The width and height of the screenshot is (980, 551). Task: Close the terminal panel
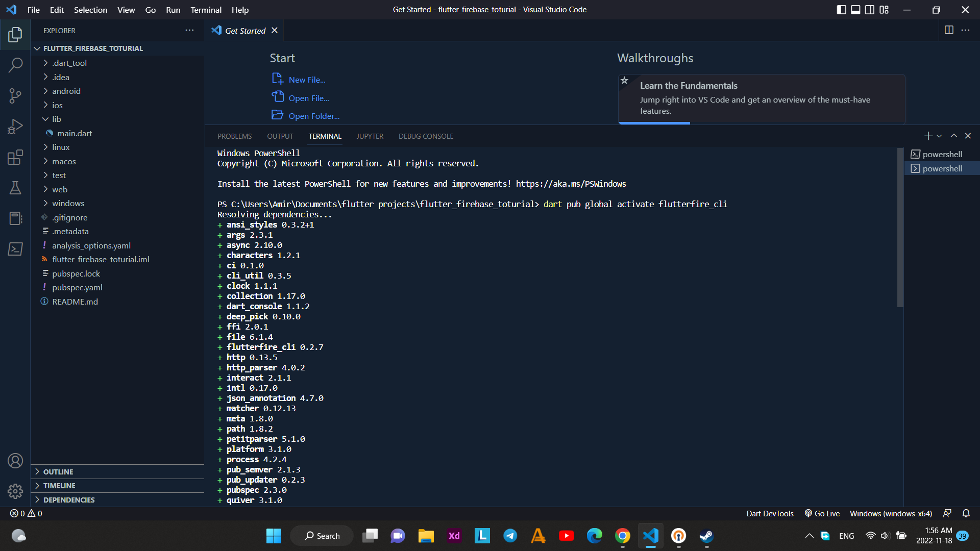click(x=968, y=136)
